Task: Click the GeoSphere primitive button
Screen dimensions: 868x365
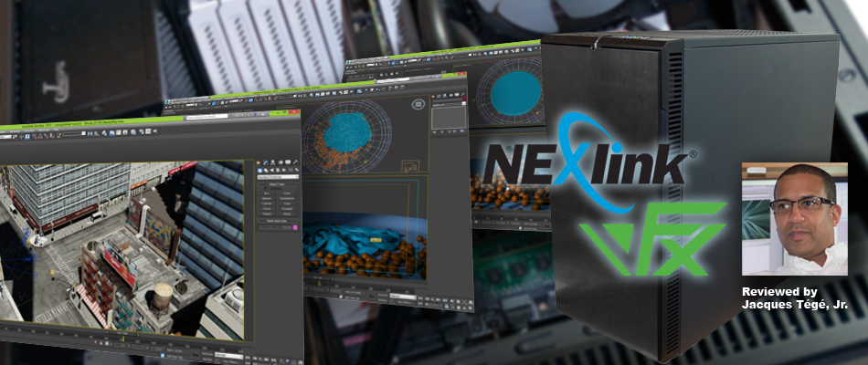Action: point(287,199)
